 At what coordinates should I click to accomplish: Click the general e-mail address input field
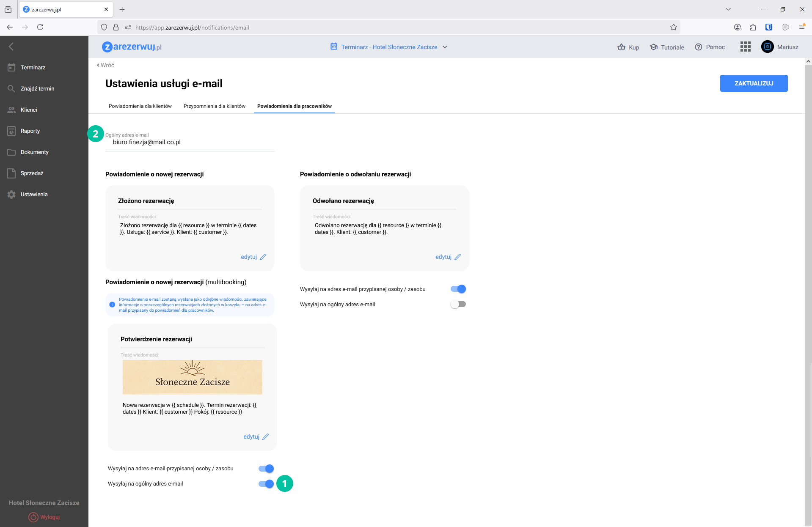(x=190, y=143)
